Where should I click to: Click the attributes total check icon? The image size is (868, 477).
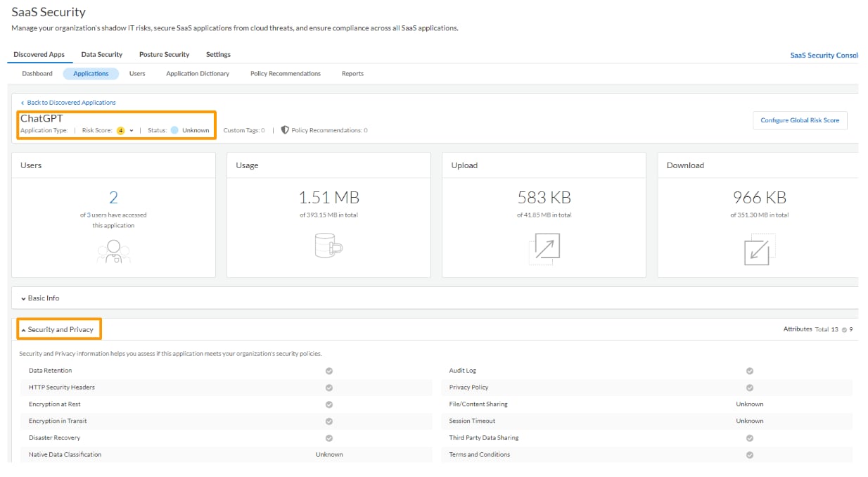pos(844,329)
